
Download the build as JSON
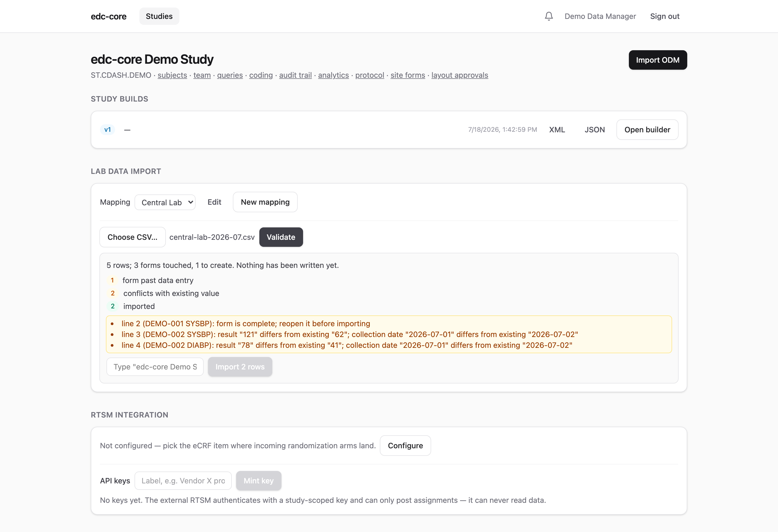[x=595, y=129]
